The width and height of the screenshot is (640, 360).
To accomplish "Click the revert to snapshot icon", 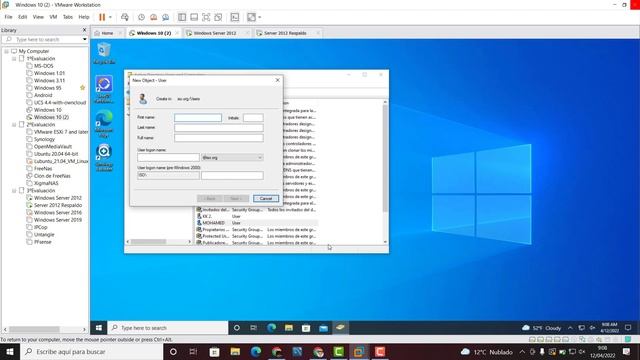I will [x=153, y=17].
